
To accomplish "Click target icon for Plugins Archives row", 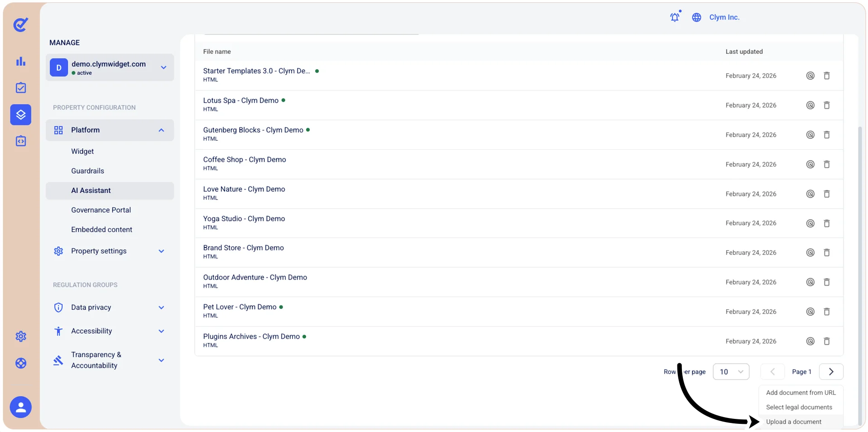I will pyautogui.click(x=810, y=341).
